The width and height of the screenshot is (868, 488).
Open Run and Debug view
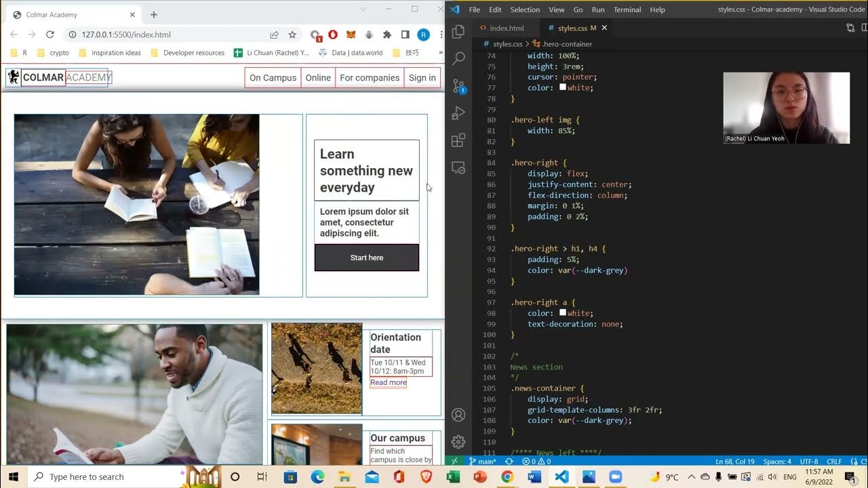pyautogui.click(x=458, y=113)
